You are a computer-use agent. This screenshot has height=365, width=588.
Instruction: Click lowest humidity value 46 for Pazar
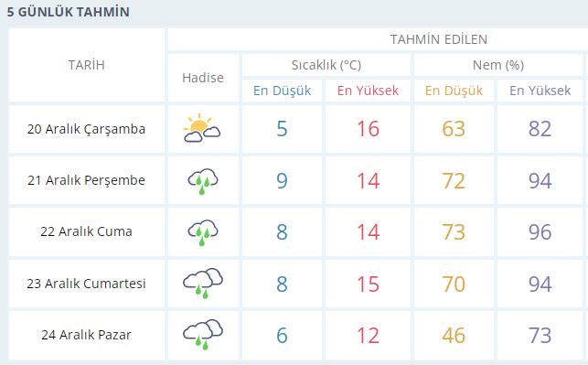[x=454, y=335]
